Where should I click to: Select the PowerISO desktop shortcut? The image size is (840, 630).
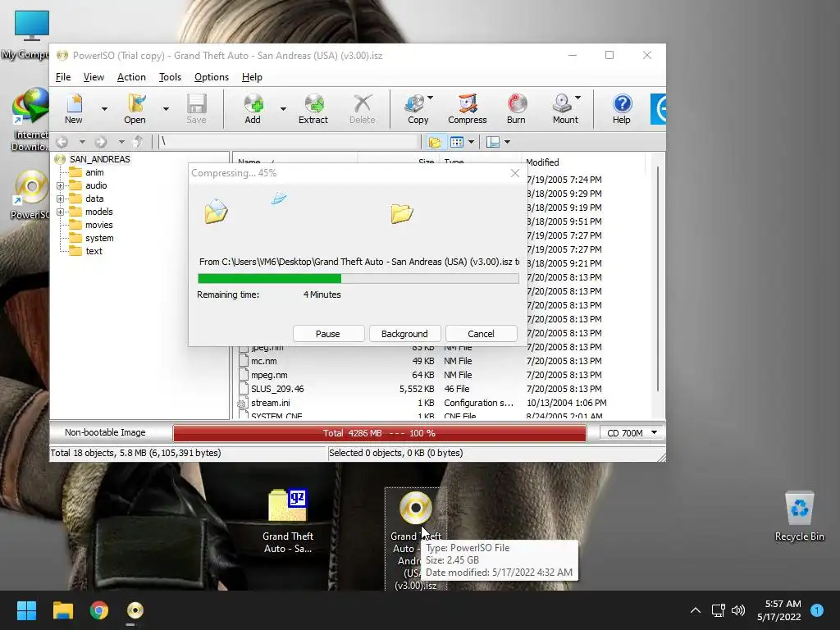(x=30, y=194)
